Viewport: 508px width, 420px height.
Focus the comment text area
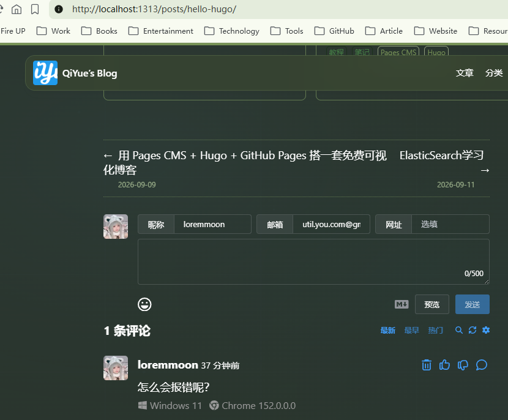313,262
